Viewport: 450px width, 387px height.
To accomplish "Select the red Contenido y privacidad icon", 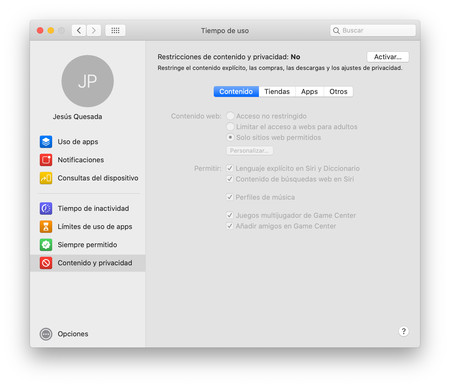I will point(46,263).
